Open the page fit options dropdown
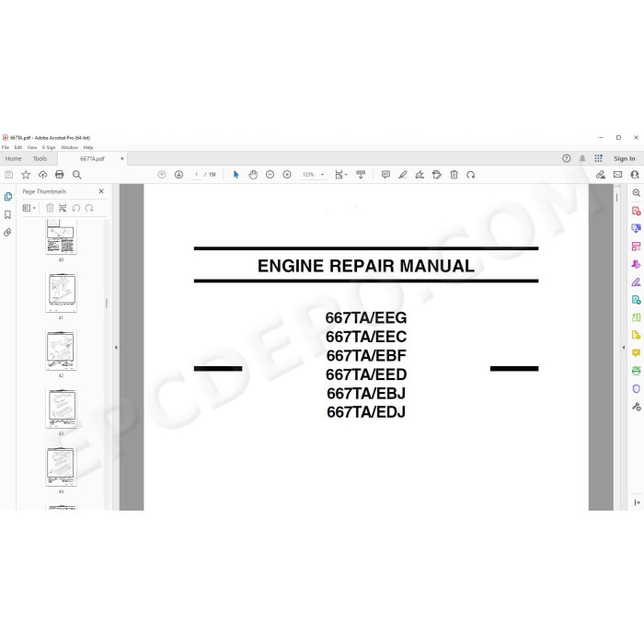Viewport: 644px width, 644px height. pos(341,175)
